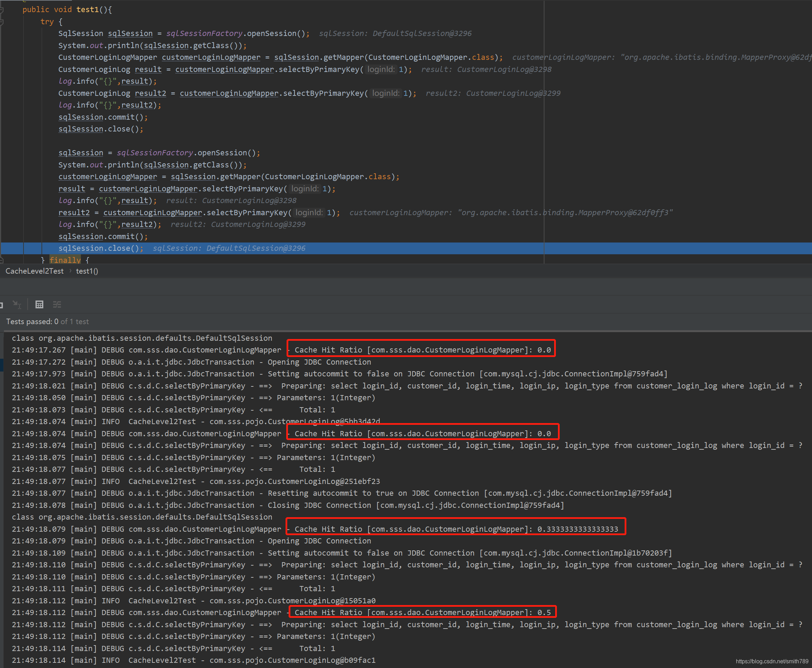This screenshot has width=812, height=668.
Task: Click the Run to Cursor icon
Action: (x=17, y=304)
